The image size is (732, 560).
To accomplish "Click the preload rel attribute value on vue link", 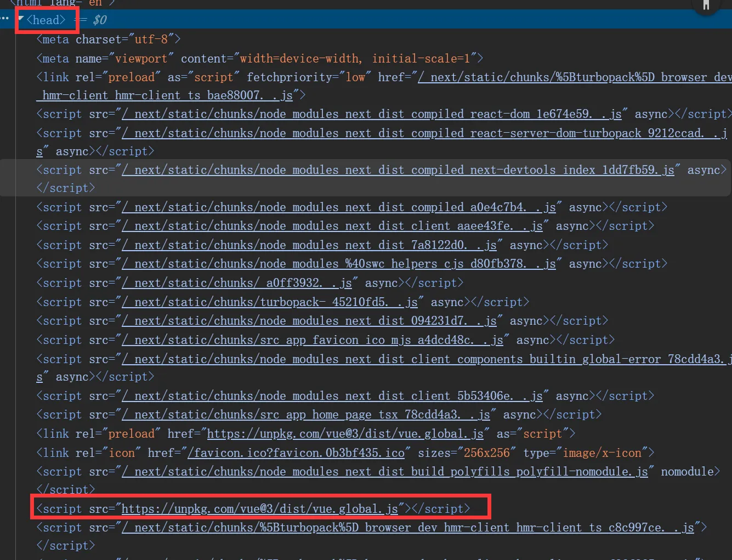I will (132, 434).
